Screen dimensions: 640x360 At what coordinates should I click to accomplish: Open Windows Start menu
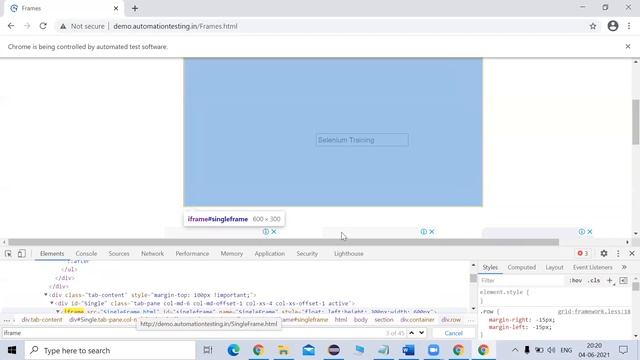(x=12, y=350)
